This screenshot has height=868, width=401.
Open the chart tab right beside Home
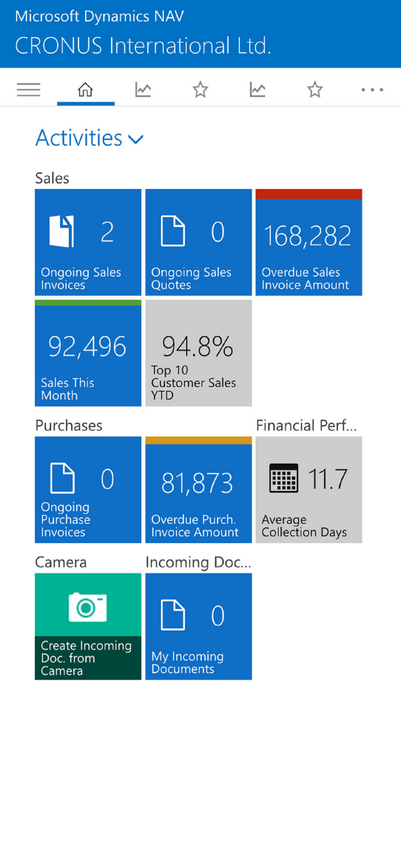pyautogui.click(x=143, y=90)
